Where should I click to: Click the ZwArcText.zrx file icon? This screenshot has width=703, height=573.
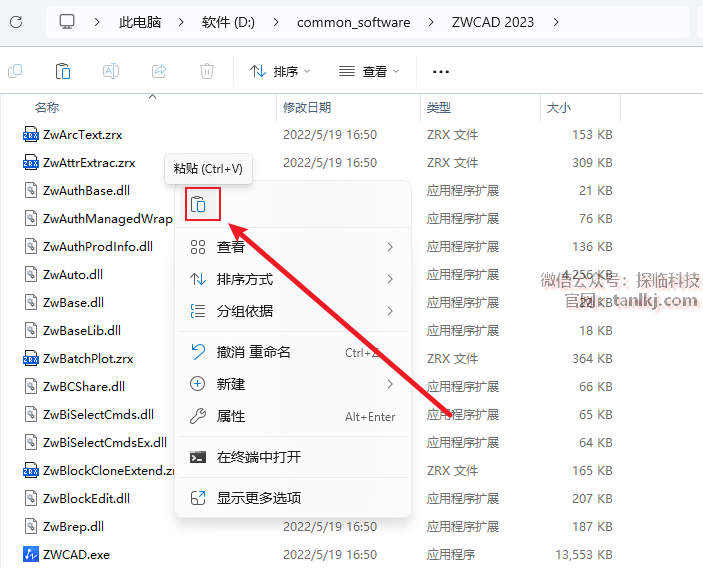click(30, 135)
